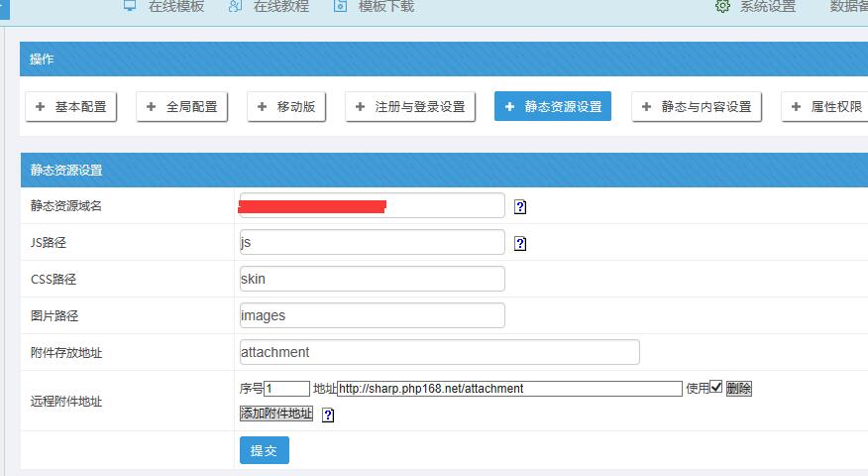Click help icon beside JS路径 field
The width and height of the screenshot is (868, 476).
(520, 243)
